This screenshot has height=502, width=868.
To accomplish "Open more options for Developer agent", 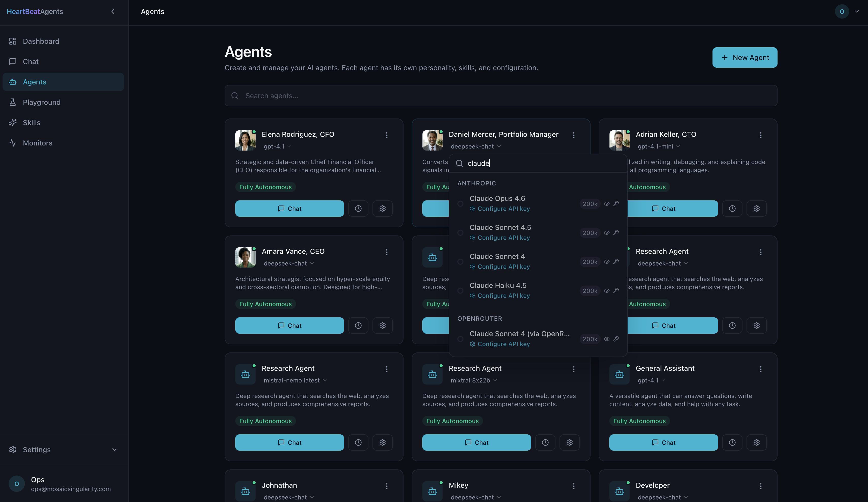I will 761,486.
